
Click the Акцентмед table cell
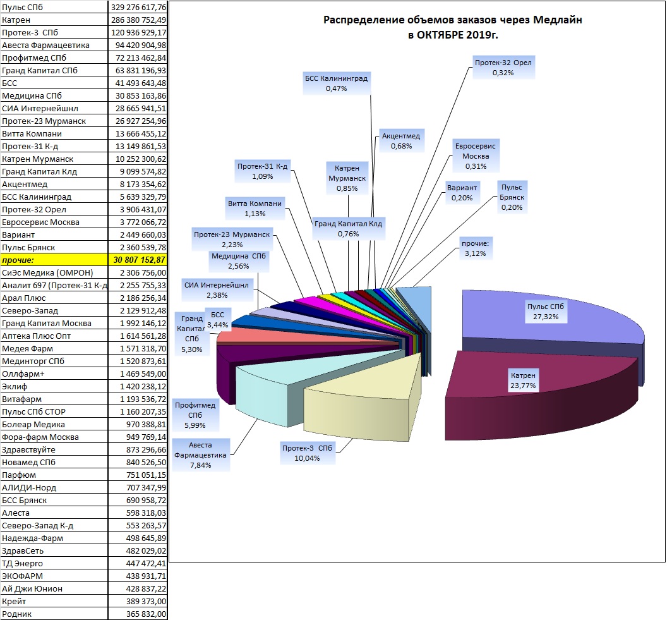click(54, 185)
